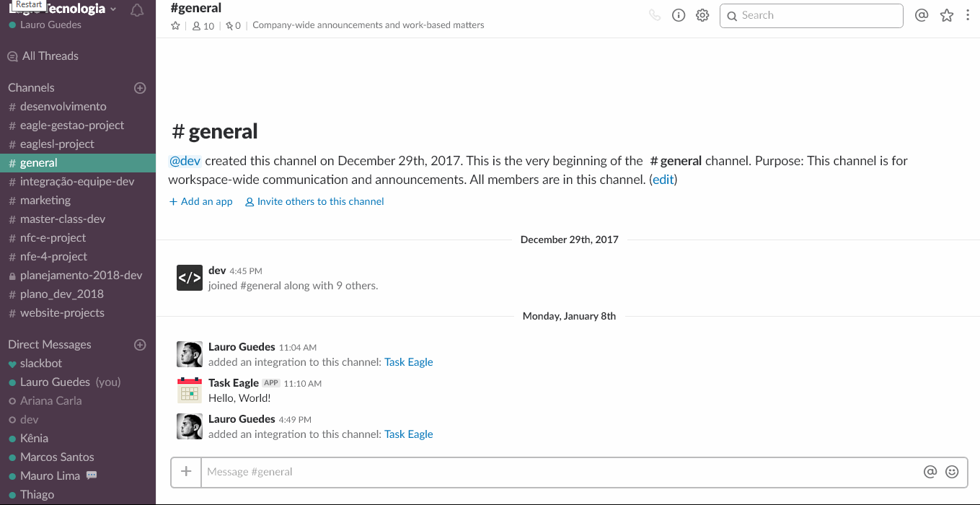Image resolution: width=980 pixels, height=505 pixels.
Task: Expand Channels with the plus icon
Action: [x=140, y=87]
